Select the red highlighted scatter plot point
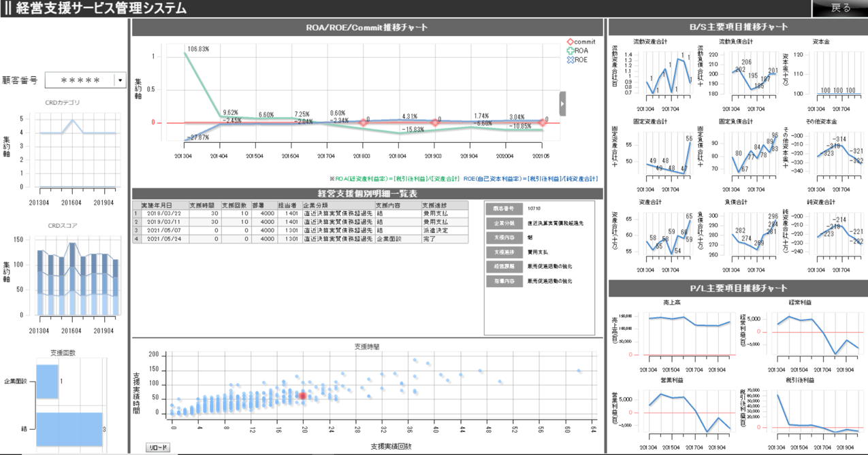Screen dimensions: 868x455 303,396
